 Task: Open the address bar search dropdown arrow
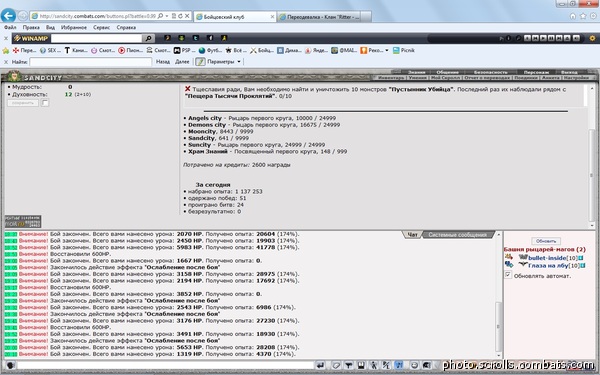pos(167,16)
